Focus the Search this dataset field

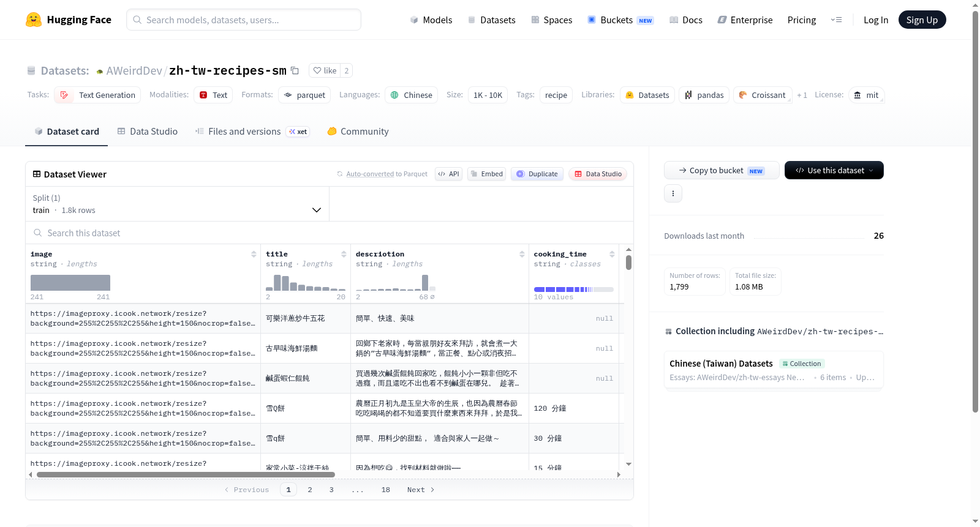[330, 233]
